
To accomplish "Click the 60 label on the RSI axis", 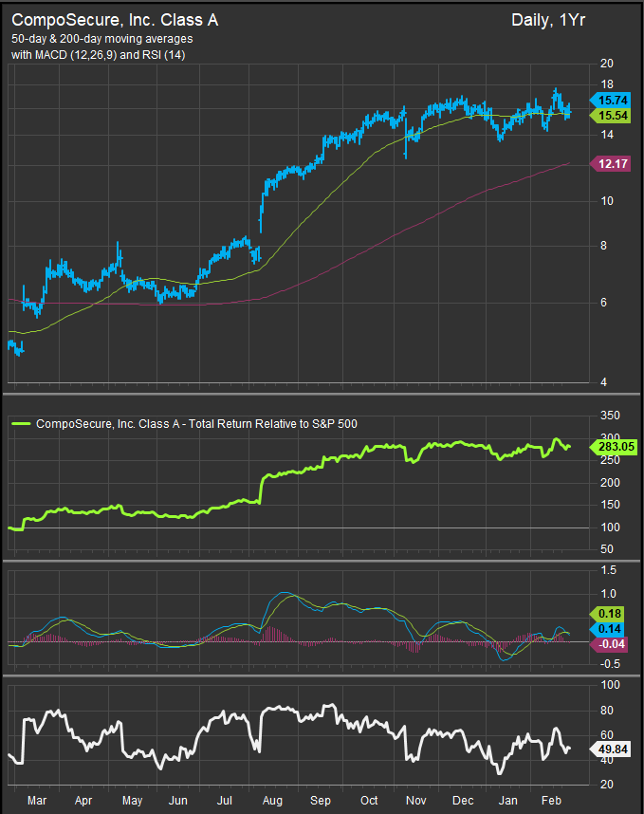I will (607, 735).
